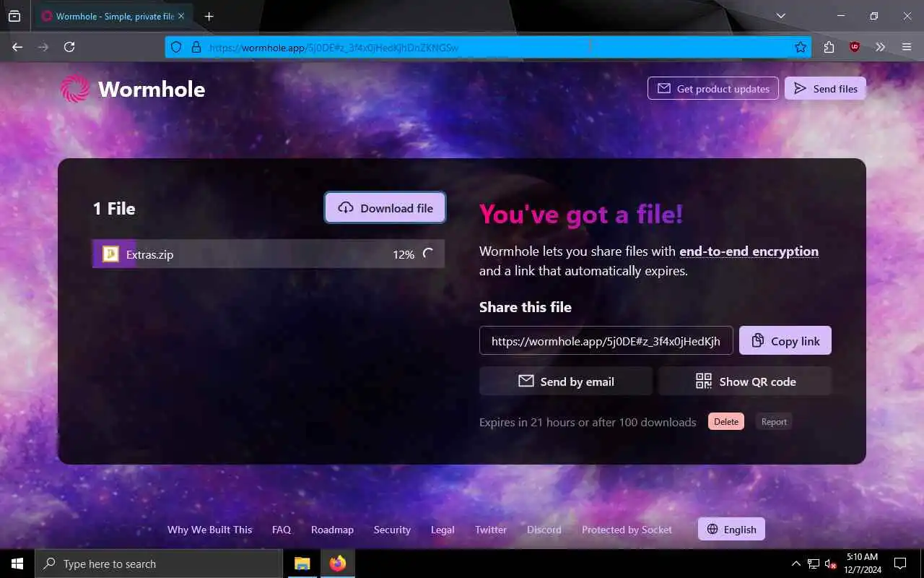Click the Firefox View icon
This screenshot has height=578, width=924.
coord(14,16)
